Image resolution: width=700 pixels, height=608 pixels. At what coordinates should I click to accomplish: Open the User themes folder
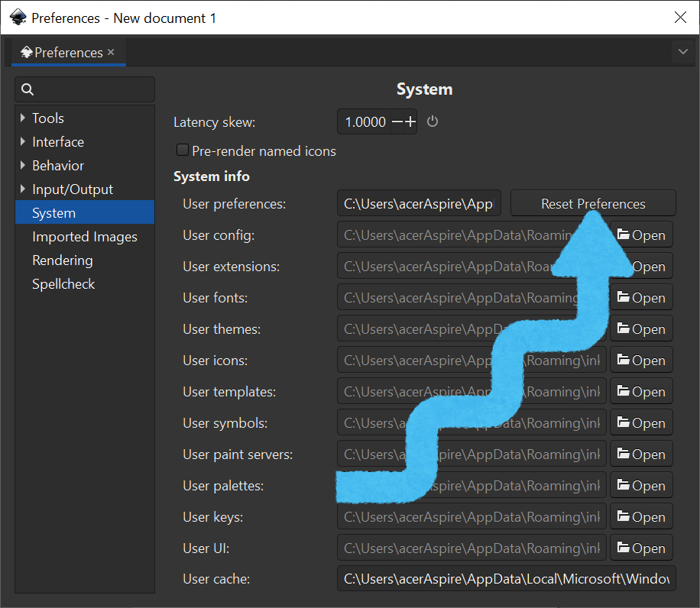click(641, 329)
